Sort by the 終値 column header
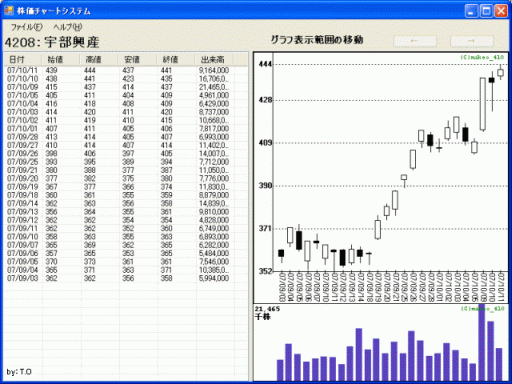Screen dimensions: 512x384 pyautogui.click(x=176, y=60)
